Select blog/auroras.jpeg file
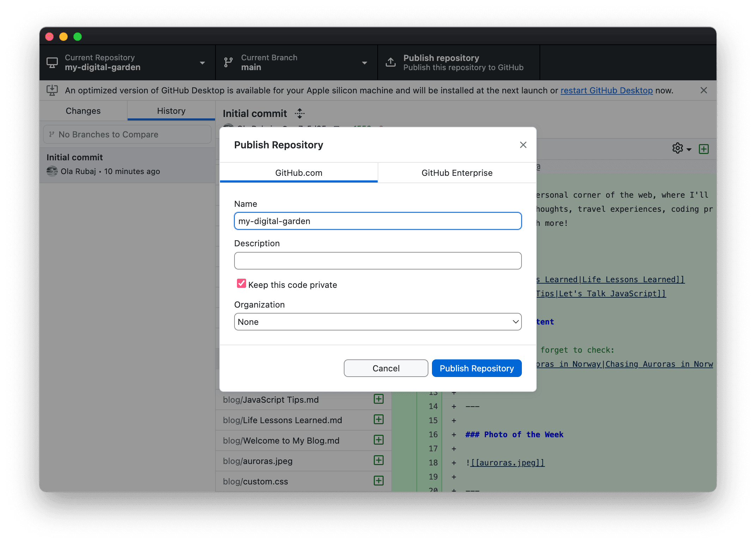This screenshot has width=756, height=544. tap(304, 461)
